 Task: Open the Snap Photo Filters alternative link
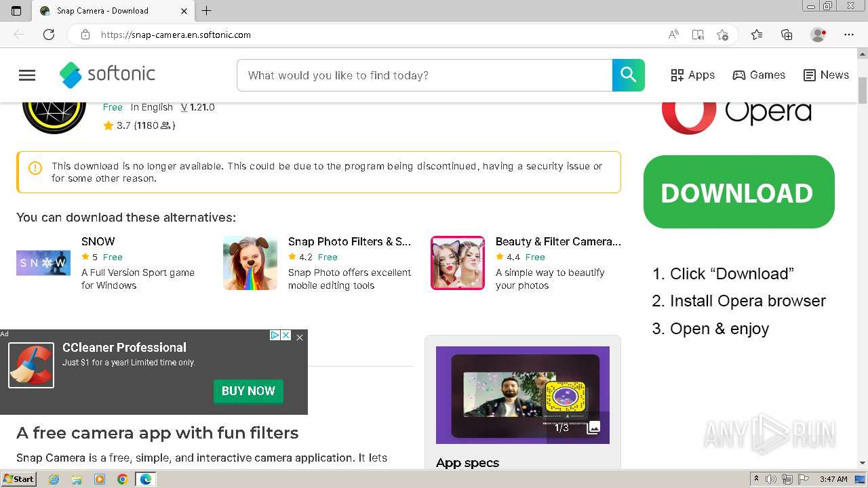pyautogui.click(x=349, y=241)
